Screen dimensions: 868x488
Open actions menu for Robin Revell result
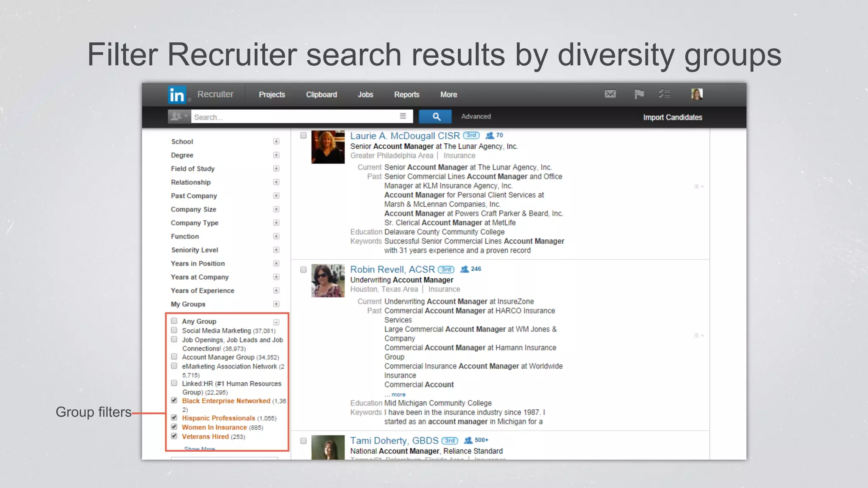coord(698,335)
